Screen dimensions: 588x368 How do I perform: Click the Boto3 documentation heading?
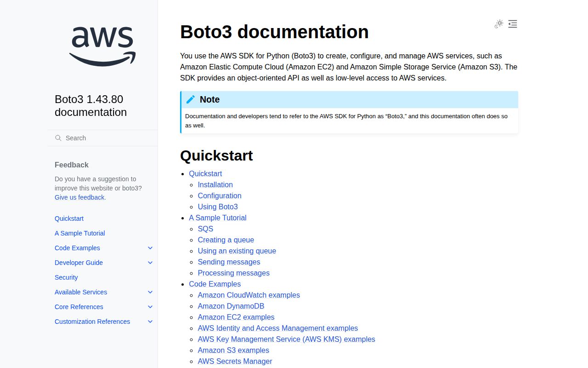274,32
